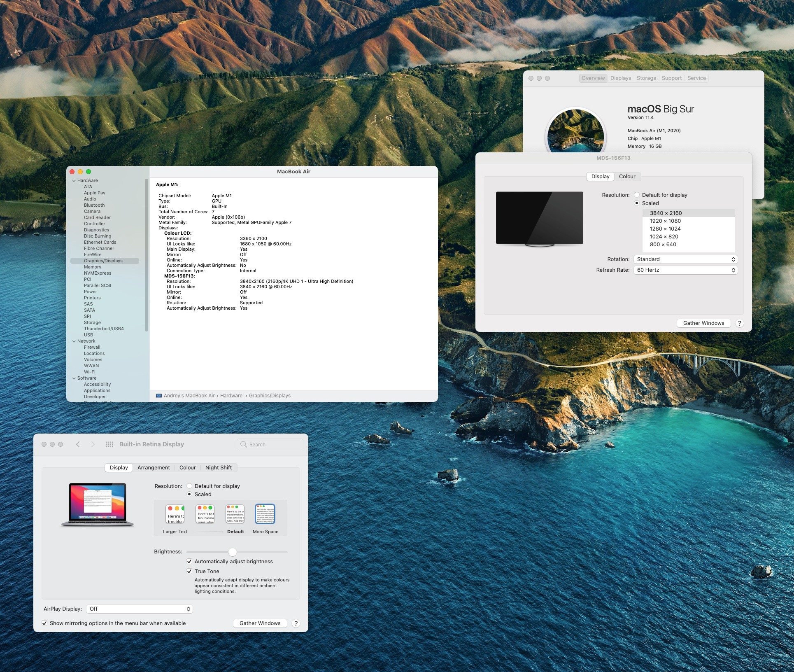The width and height of the screenshot is (794, 672).
Task: Collapse the Network section in sidebar
Action: click(x=74, y=341)
